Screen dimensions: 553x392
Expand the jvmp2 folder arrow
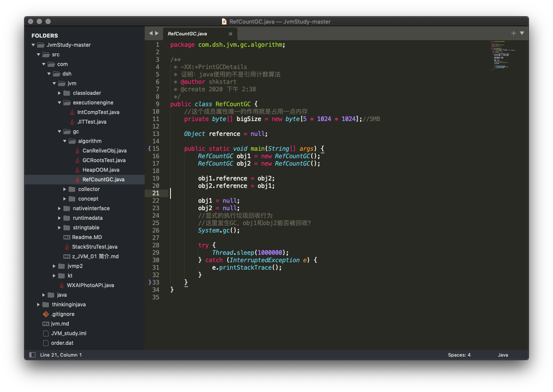tap(54, 266)
